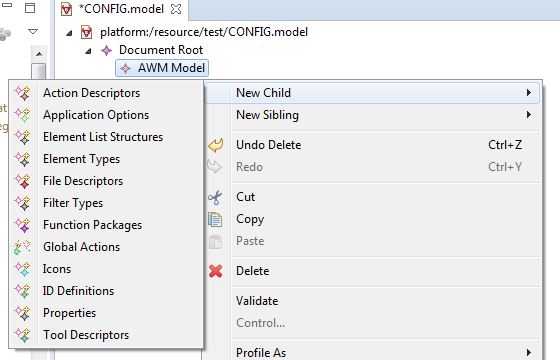Viewport: 560px width, 360px height.
Task: Click the Tool Descriptors sparkle icon
Action: pyautogui.click(x=22, y=335)
